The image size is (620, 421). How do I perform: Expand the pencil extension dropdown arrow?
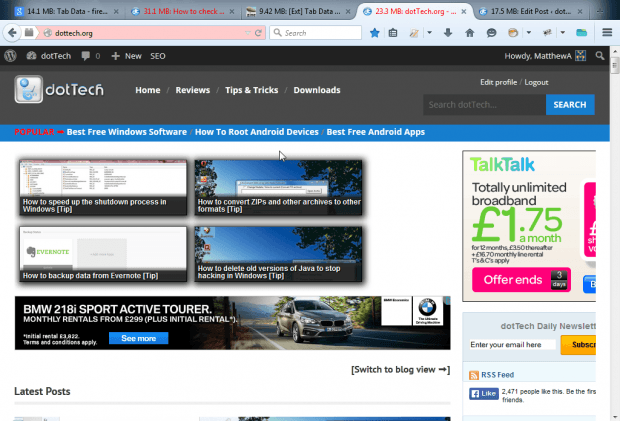[429, 33]
